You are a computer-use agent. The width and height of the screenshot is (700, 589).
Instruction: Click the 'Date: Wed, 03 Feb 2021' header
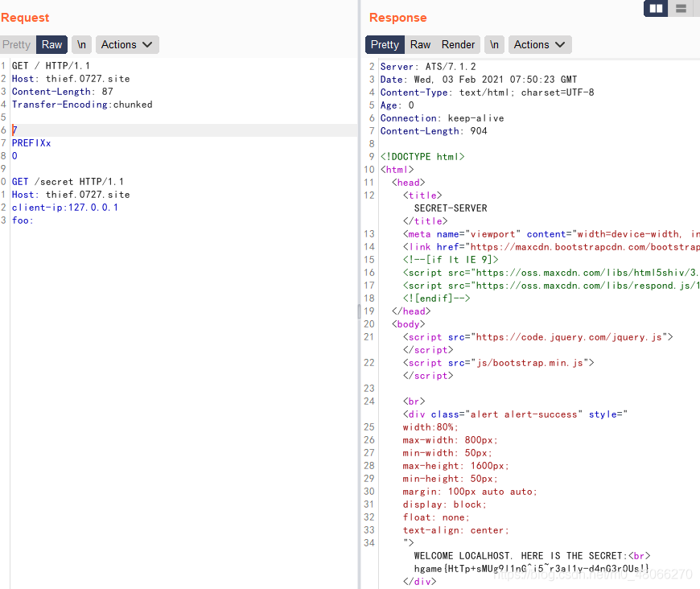pos(479,80)
